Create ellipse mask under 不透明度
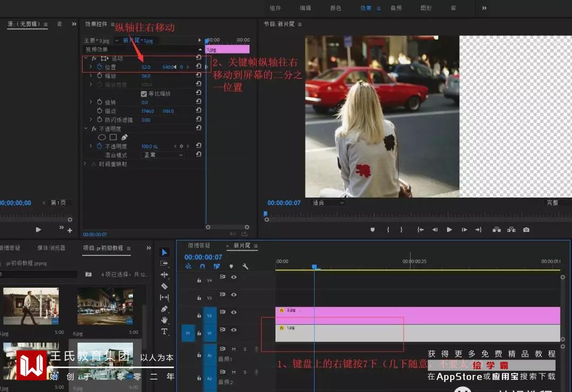Image resolution: width=572 pixels, height=392 pixels. [x=102, y=137]
